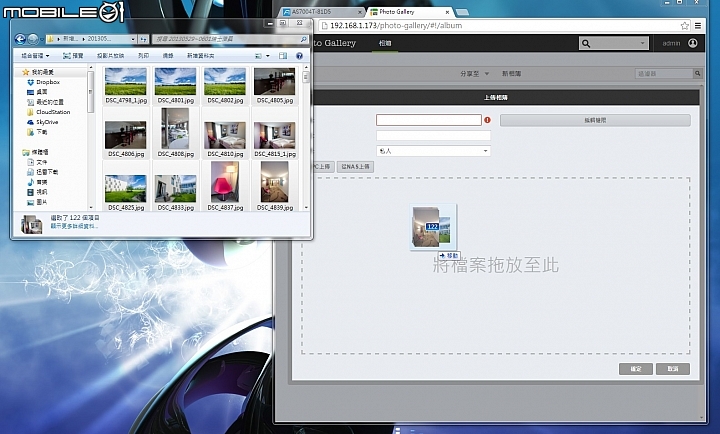The height and width of the screenshot is (434, 720).
Task: Select thumbnail DSC_4837.jpg pink chair
Action: [225, 186]
